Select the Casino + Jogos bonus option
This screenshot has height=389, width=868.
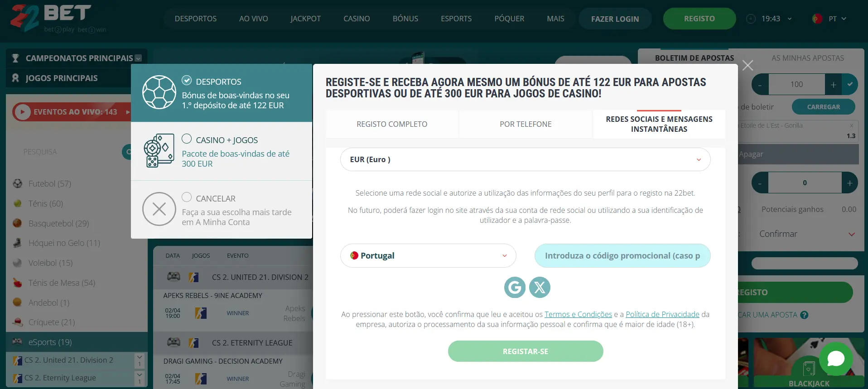click(x=187, y=139)
